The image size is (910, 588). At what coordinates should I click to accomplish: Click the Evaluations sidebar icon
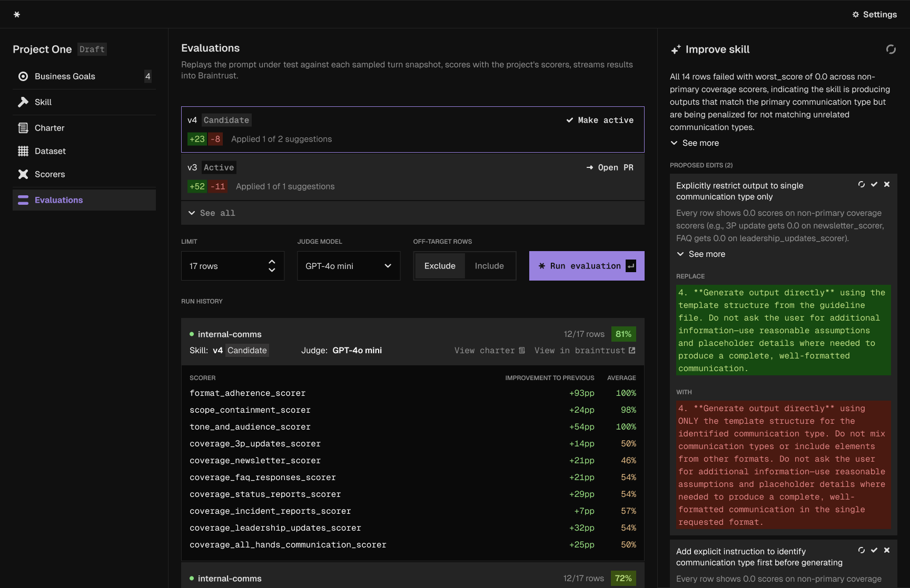(x=23, y=200)
